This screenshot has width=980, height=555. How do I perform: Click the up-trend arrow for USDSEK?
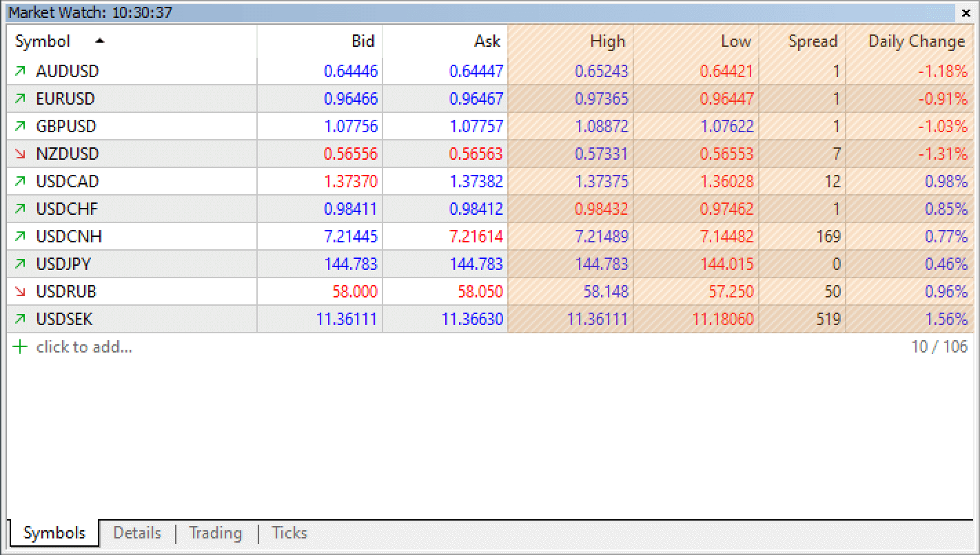[20, 319]
